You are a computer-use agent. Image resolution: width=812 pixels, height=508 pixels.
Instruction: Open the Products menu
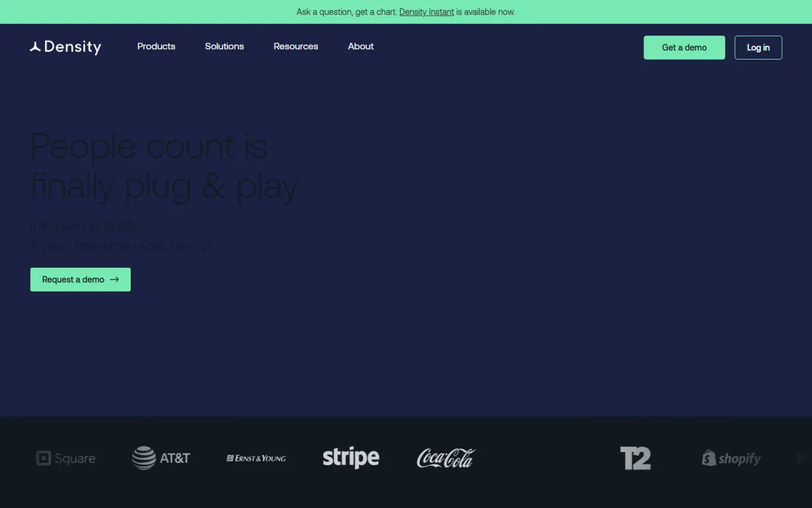pos(156,46)
